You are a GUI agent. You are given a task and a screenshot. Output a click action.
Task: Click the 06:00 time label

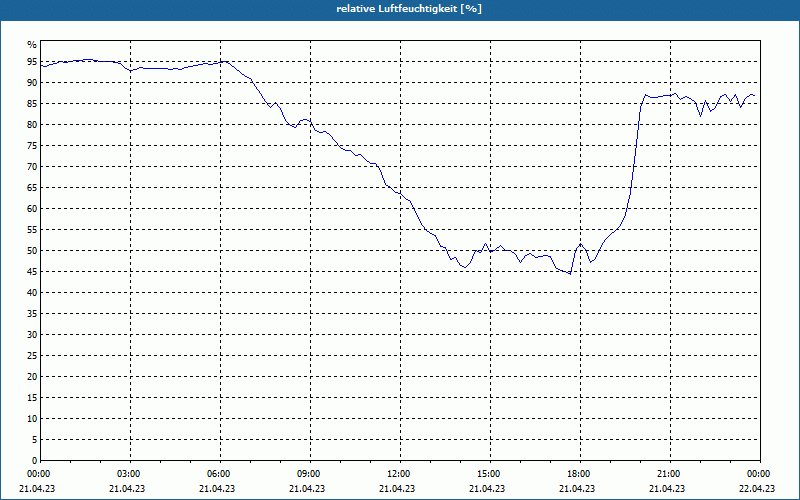pos(220,474)
